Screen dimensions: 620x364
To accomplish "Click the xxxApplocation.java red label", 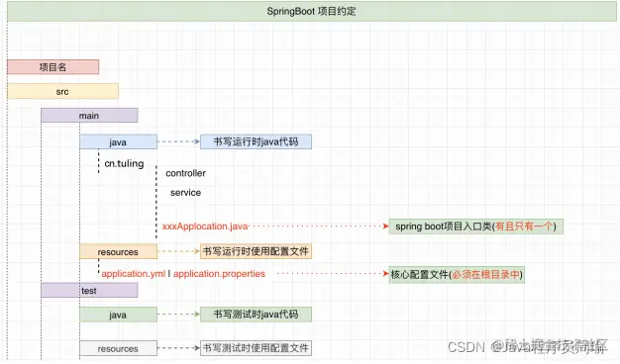I will pos(205,227).
